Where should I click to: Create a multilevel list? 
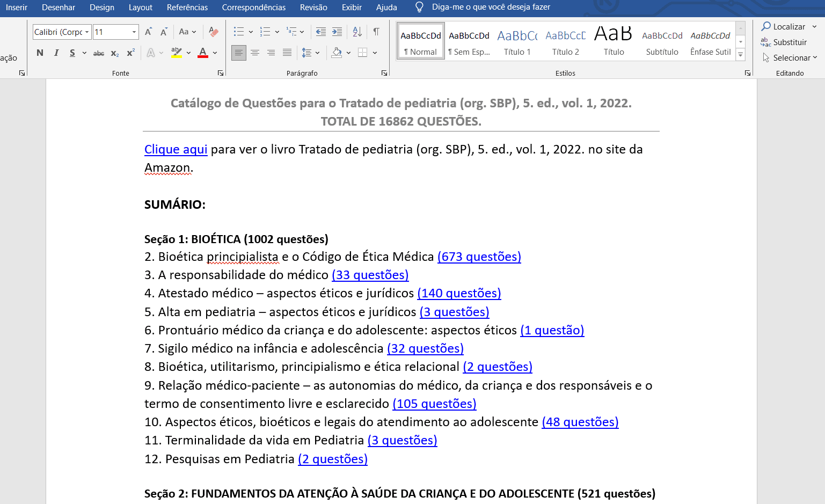click(291, 32)
